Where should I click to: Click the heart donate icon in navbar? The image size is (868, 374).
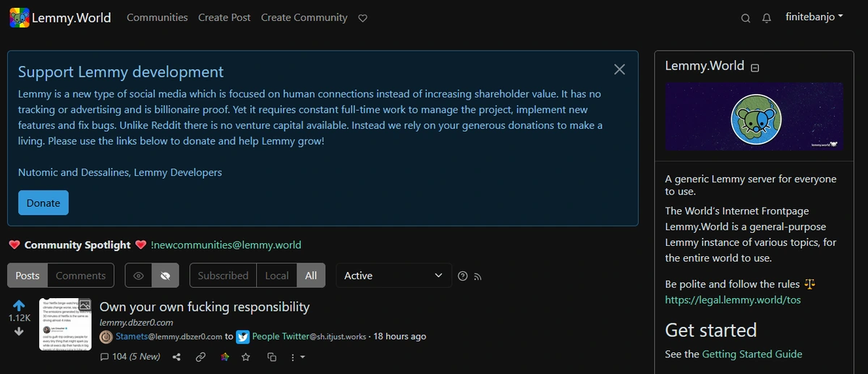click(x=363, y=18)
